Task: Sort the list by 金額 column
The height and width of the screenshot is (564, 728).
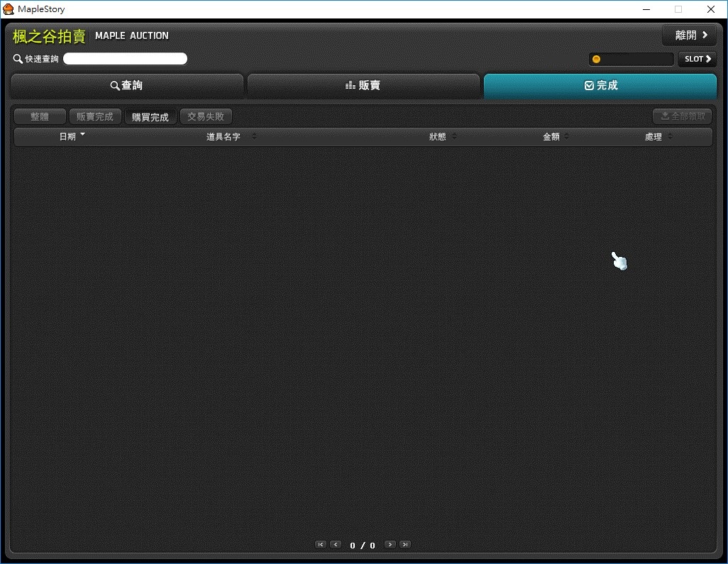Action: (566, 137)
